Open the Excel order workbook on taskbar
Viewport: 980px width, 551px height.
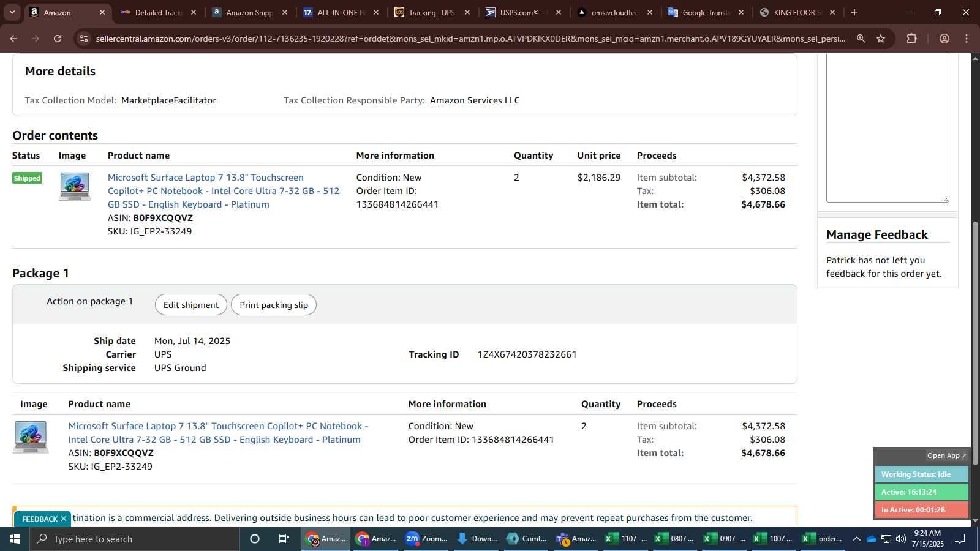point(823,539)
